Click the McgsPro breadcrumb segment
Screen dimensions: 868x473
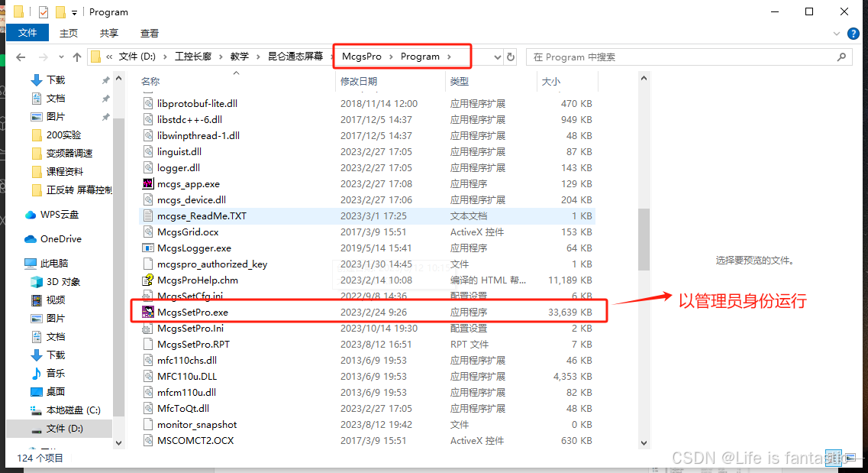point(362,57)
